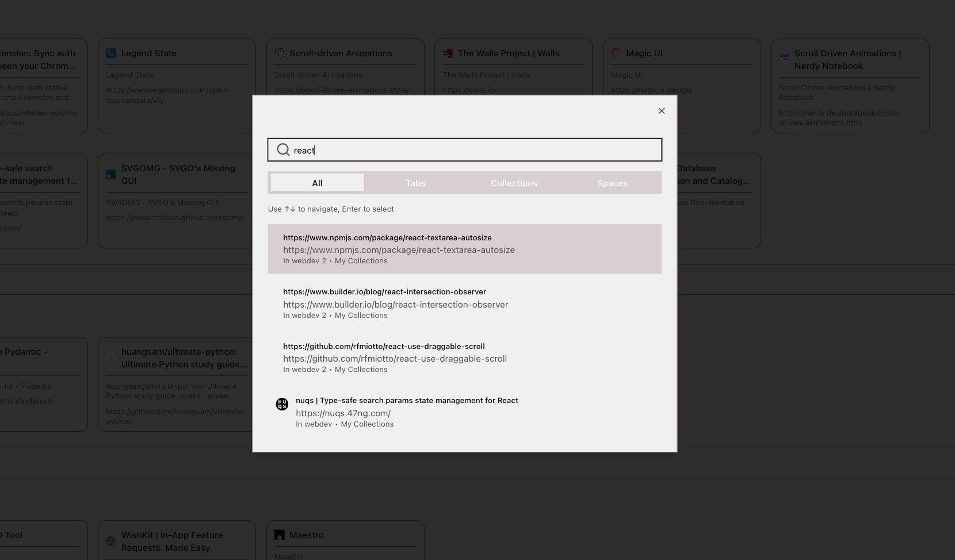Open the Legend State card title

149,53
